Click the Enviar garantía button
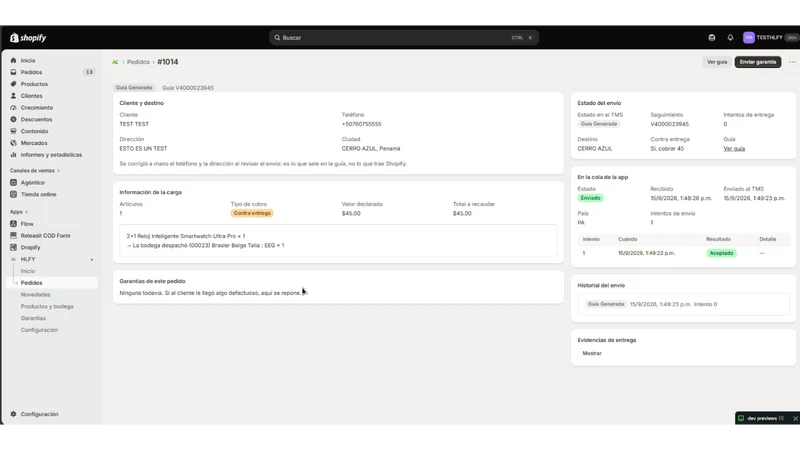Viewport: 800px width, 450px height. 758,62
